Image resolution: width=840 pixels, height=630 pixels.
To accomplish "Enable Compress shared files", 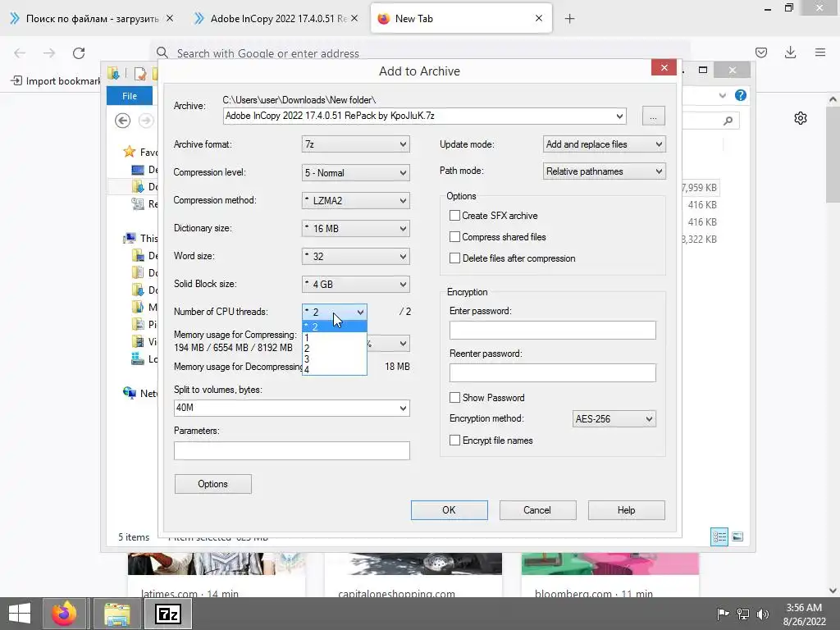I will coord(454,237).
